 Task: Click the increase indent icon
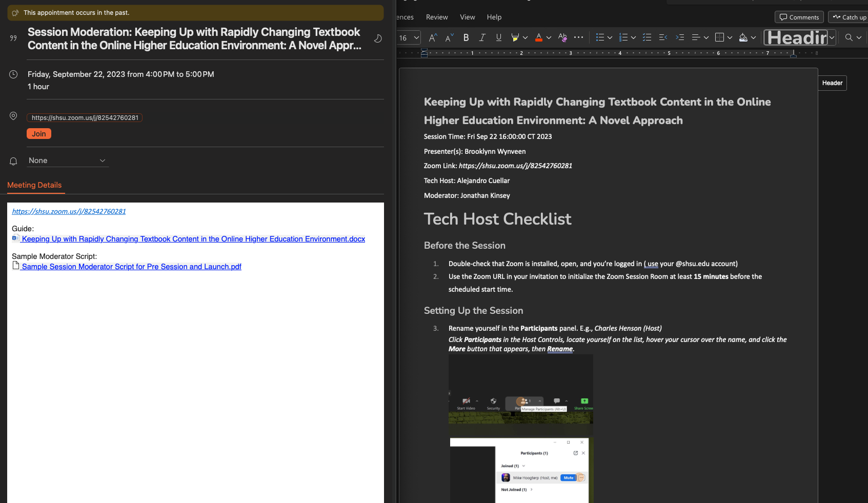pos(680,37)
